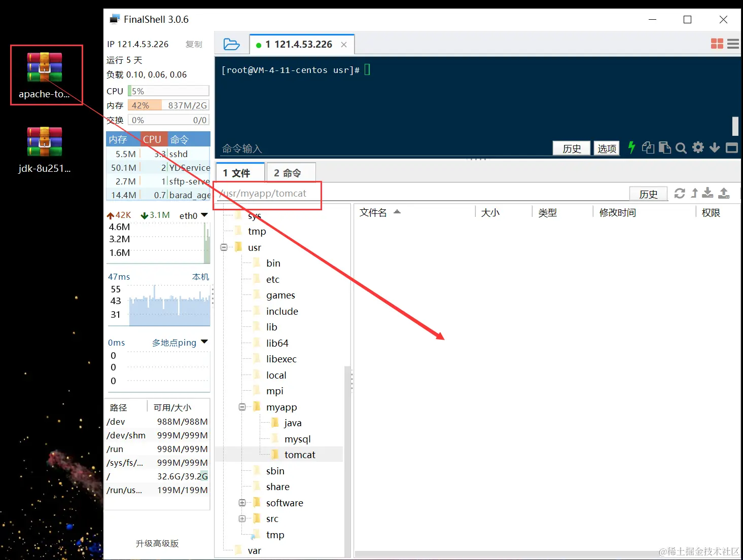The width and height of the screenshot is (743, 560).
Task: Open command history with the 历史 button
Action: (571, 147)
